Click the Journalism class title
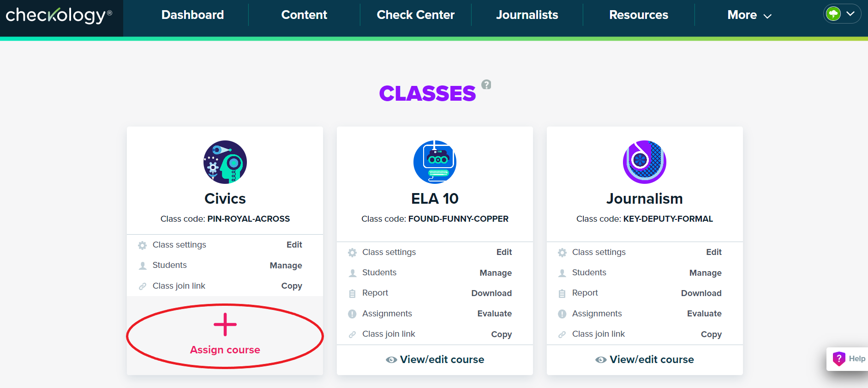Viewport: 868px width, 388px height. coord(645,199)
